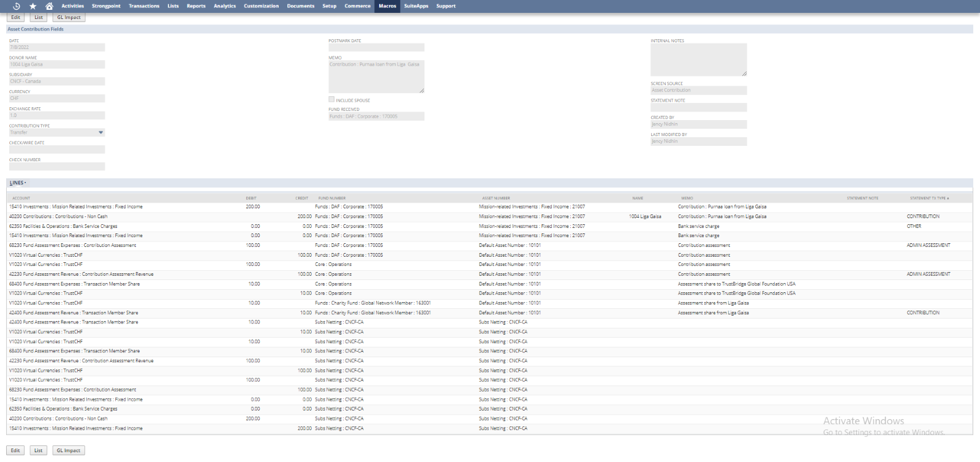980x462 pixels.
Task: Open the Customization menu
Action: [261, 6]
